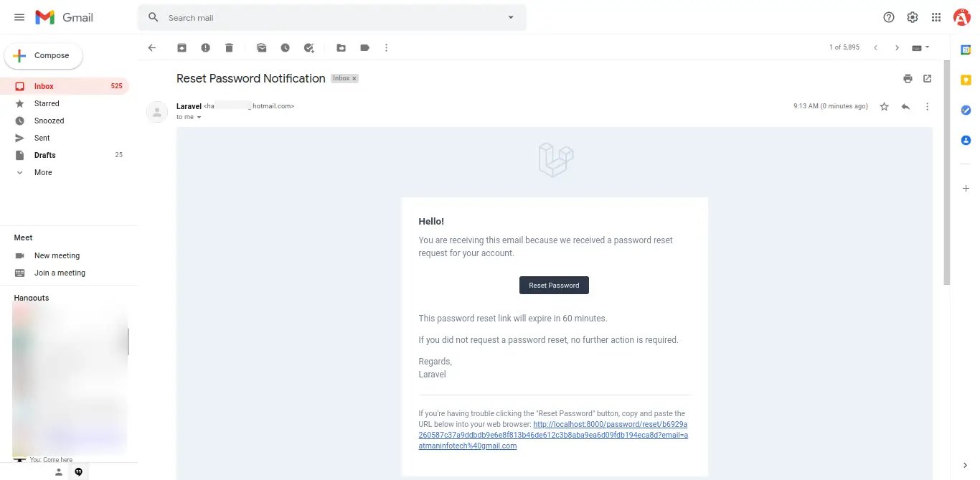This screenshot has width=980, height=480.
Task: Click the Reset Password button
Action: 554,286
